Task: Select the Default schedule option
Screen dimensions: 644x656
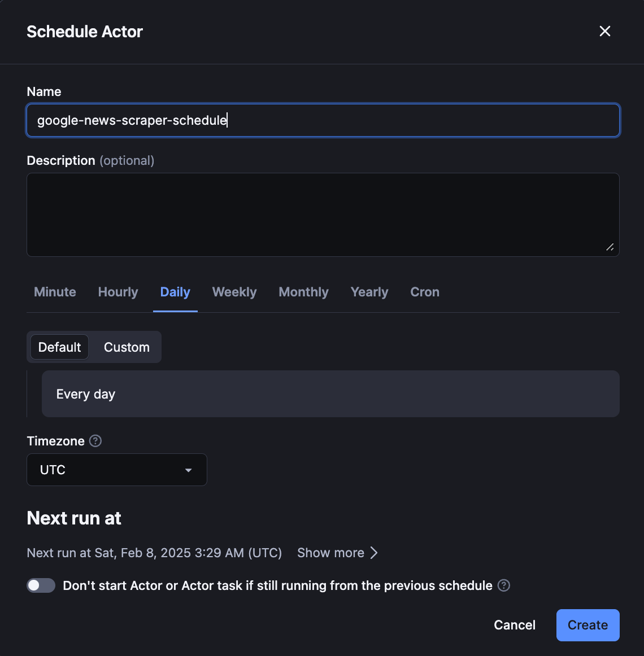Action: (x=59, y=347)
